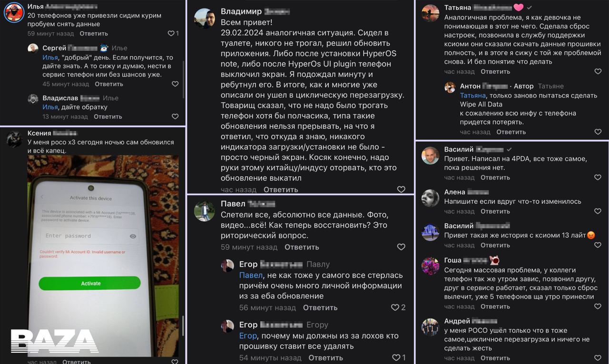This screenshot has height=364, width=609.
Task: Like Илья's comment about 20 phones
Action: [171, 33]
